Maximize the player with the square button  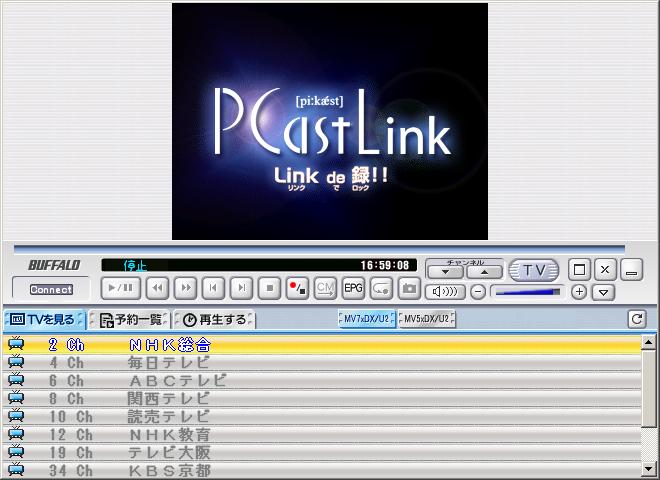580,269
